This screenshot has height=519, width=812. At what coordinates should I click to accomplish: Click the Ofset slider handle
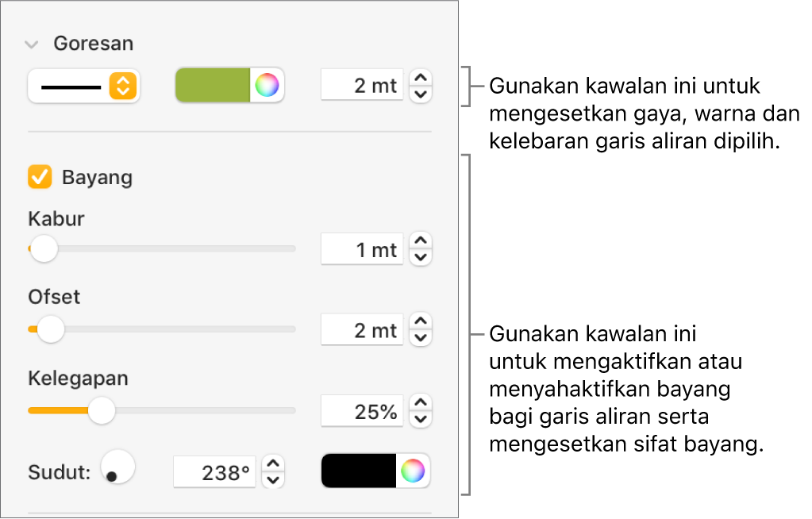pos(51,329)
